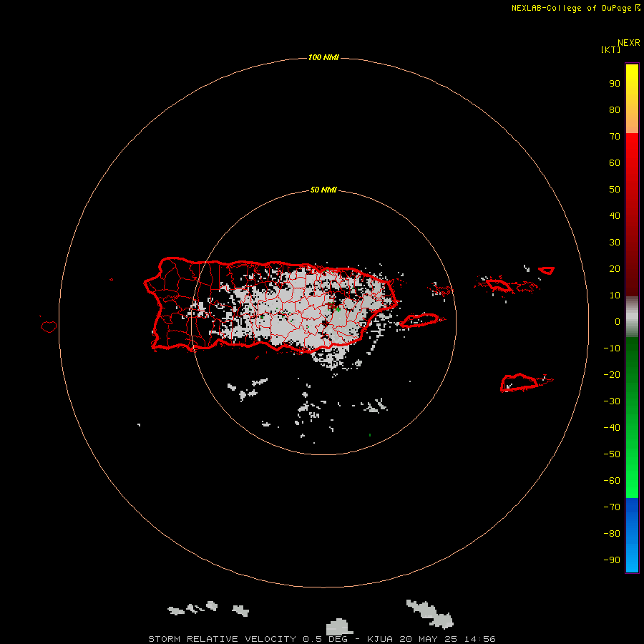This screenshot has height=644, width=644.
Task: Click the -90 value on the velocity scale
Action: pos(612,560)
